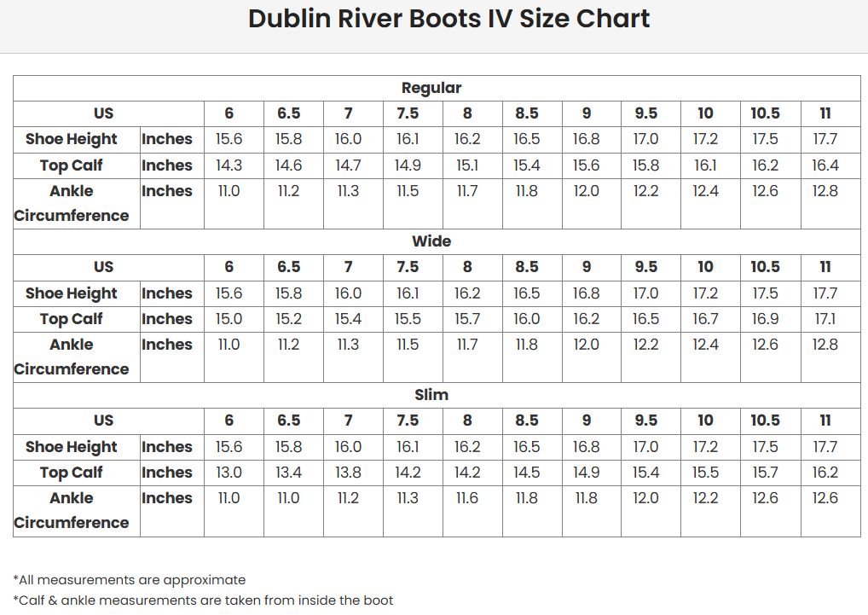Select size "10.5" header in the Slim section
The image size is (868, 615).
765,421
